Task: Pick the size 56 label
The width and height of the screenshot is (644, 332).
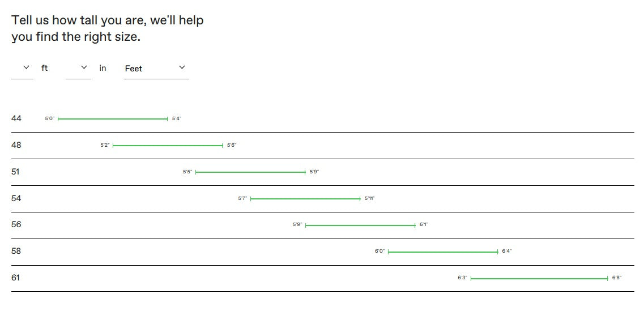Action: pyautogui.click(x=16, y=224)
